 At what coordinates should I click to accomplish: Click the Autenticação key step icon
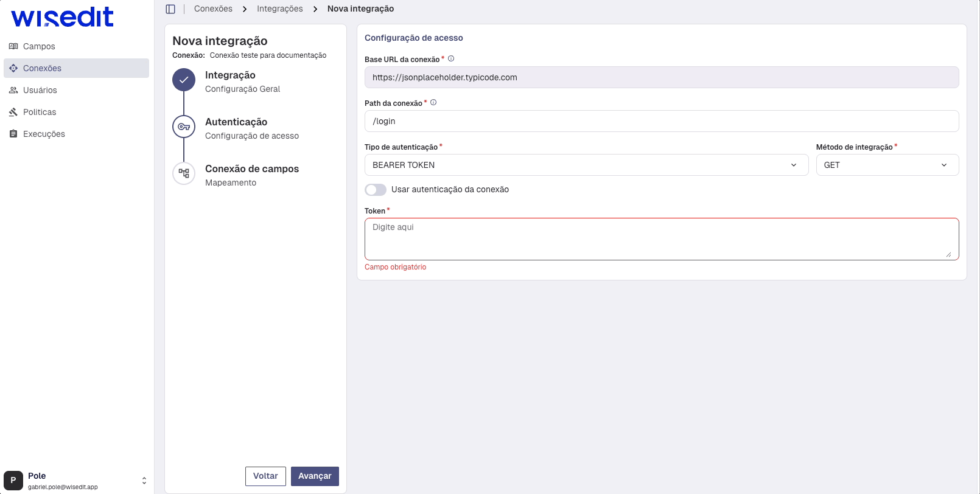tap(184, 127)
